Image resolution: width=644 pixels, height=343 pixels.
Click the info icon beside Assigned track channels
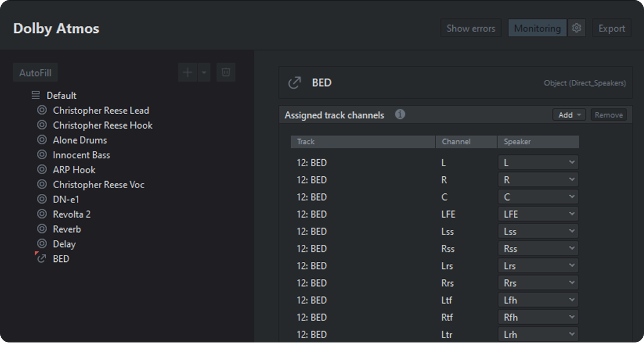(x=400, y=114)
